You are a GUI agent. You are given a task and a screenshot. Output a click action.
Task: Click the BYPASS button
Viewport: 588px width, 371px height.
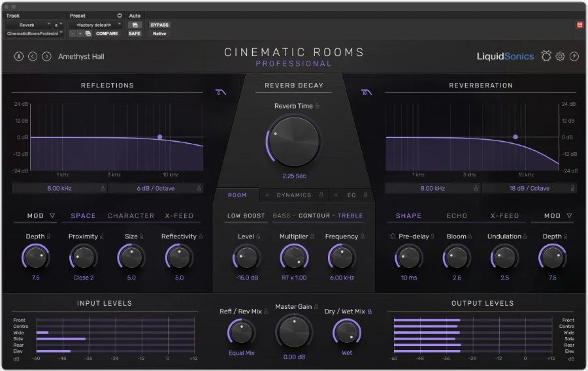coord(159,25)
